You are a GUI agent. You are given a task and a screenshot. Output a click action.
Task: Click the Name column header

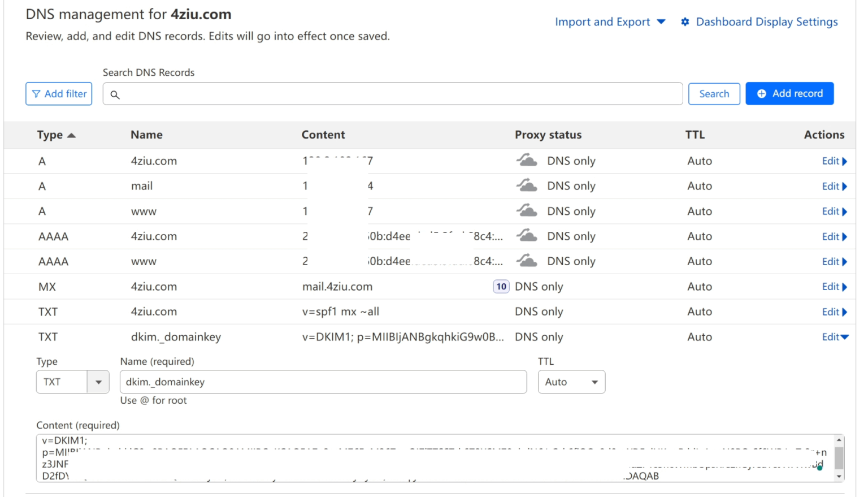pos(146,135)
